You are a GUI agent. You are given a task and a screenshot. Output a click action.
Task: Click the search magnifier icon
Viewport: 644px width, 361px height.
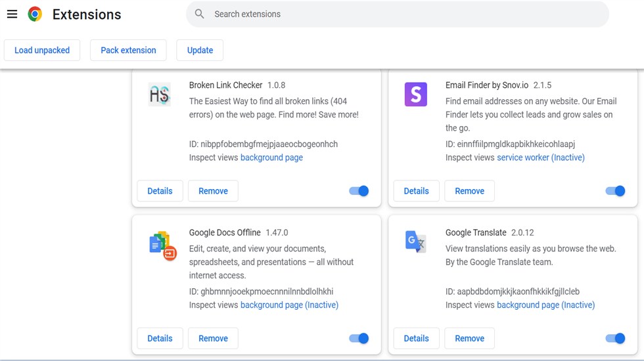[x=199, y=14]
